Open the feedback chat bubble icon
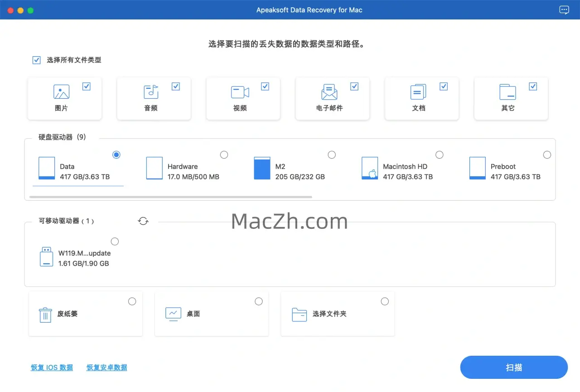Screen dimensions: 580x392 coord(564,10)
